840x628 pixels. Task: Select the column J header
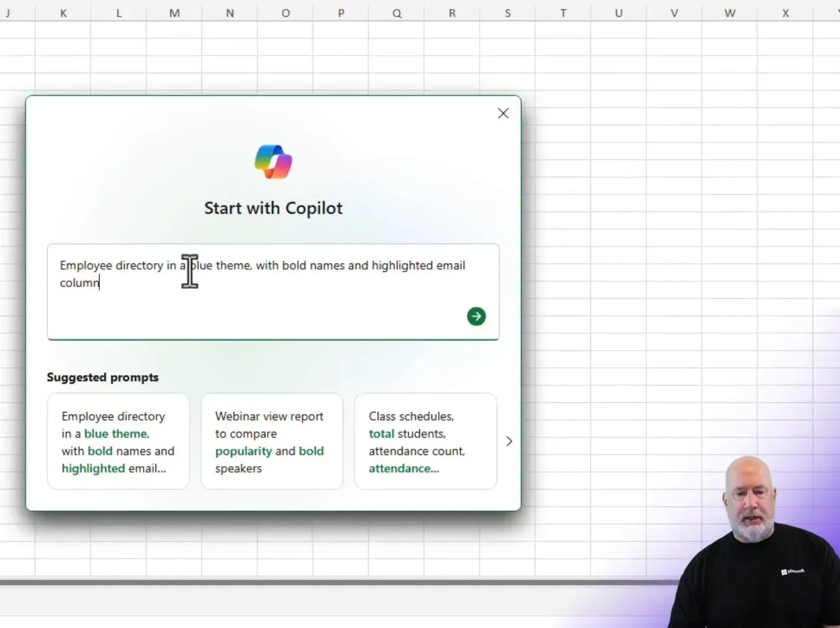(8, 12)
